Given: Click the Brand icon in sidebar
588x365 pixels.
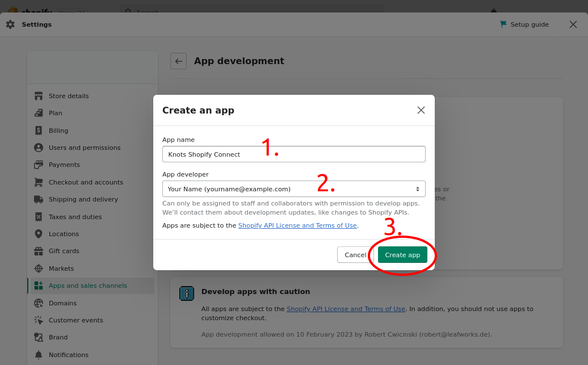Looking at the screenshot, I should pos(39,337).
